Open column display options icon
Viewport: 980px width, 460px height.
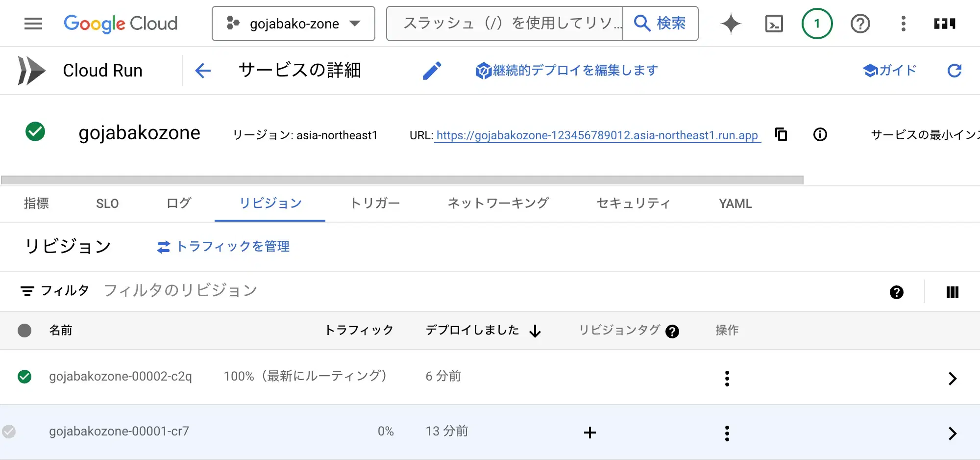click(x=953, y=292)
